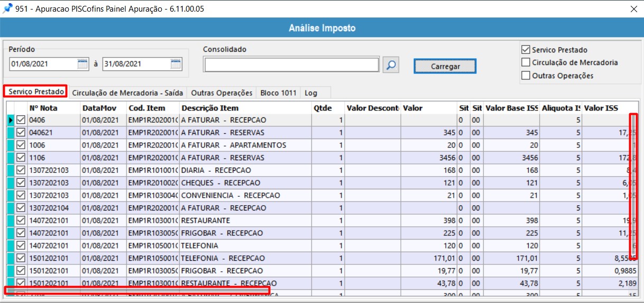Enable the Outras Operações checkbox
The image size is (644, 303).
(526, 76)
